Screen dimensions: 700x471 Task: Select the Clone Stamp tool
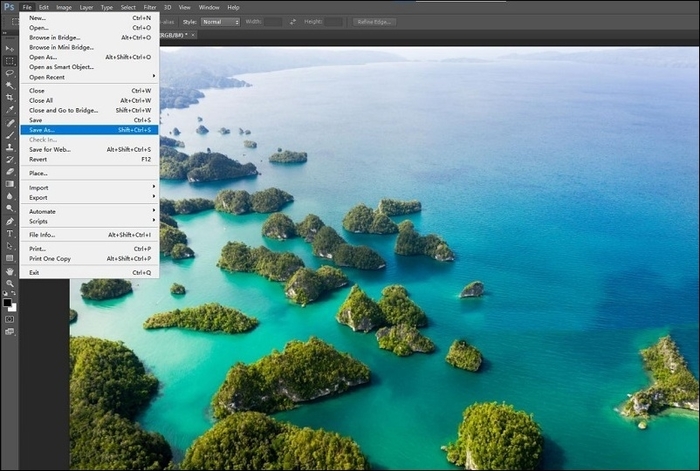tap(9, 147)
